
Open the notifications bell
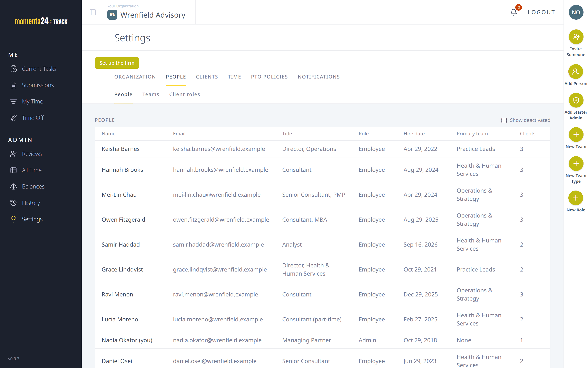click(x=513, y=12)
